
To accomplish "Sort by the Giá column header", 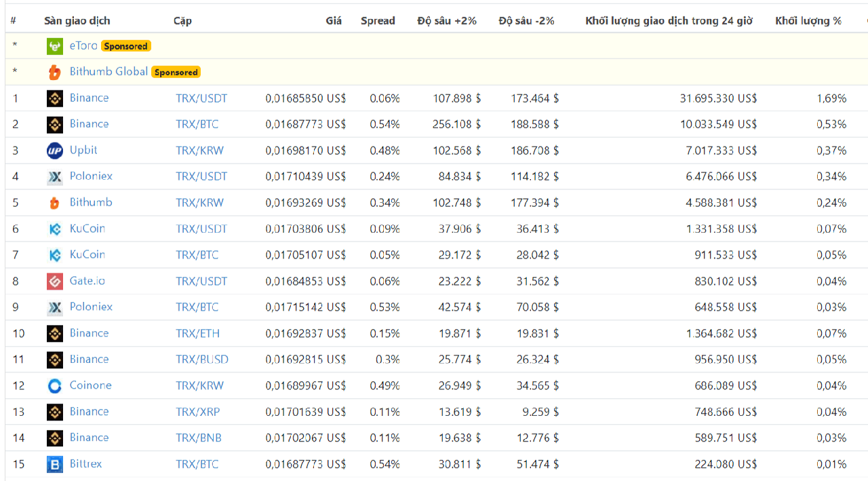I will (334, 21).
